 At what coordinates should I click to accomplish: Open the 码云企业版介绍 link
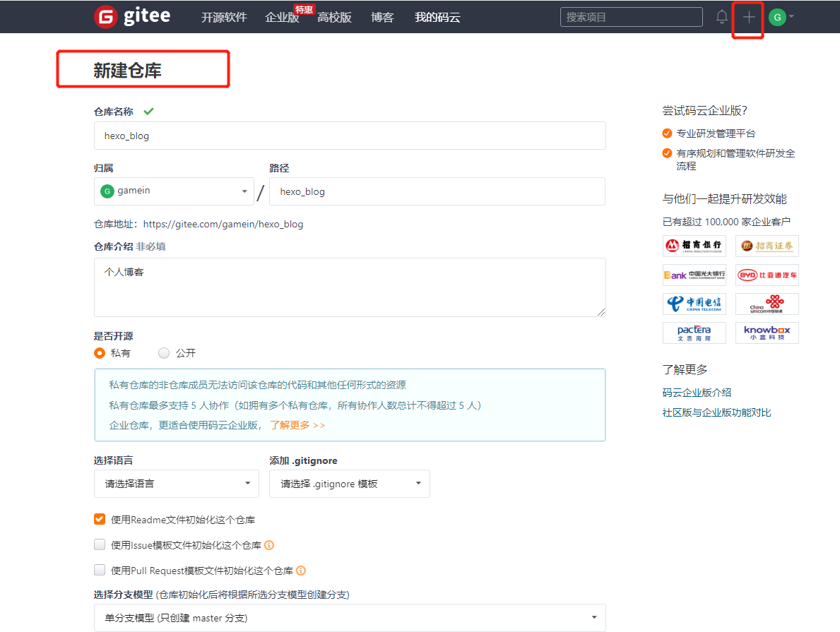click(697, 393)
